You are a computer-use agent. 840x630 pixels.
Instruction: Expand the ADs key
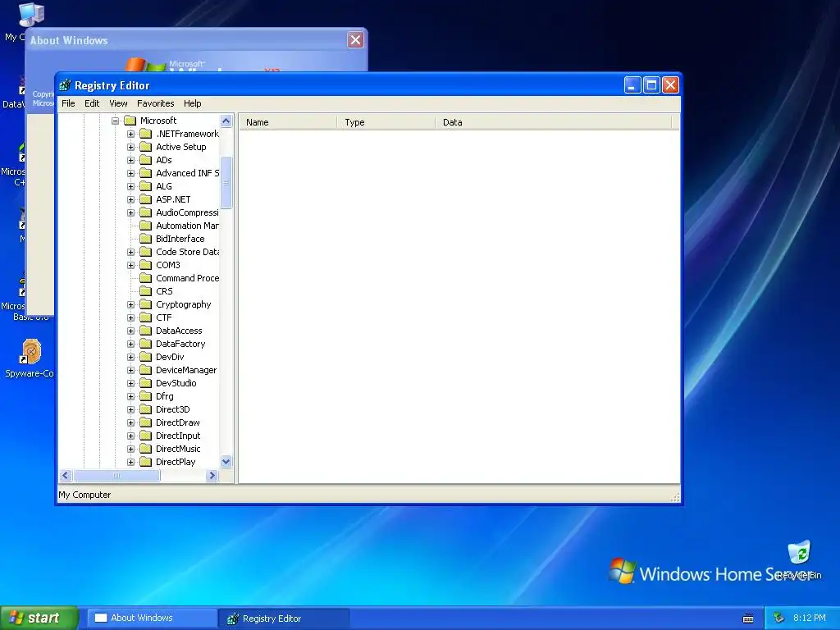tap(130, 160)
